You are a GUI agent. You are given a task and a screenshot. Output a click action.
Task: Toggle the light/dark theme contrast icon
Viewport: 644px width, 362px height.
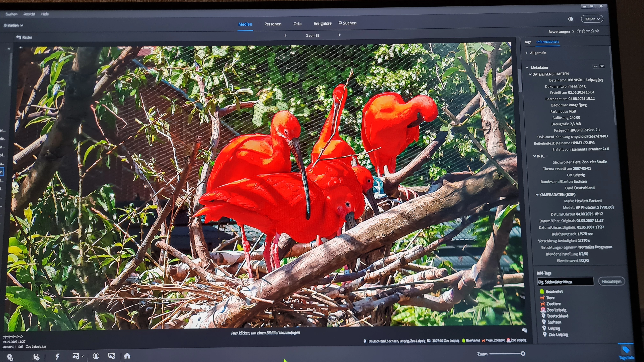point(571,19)
